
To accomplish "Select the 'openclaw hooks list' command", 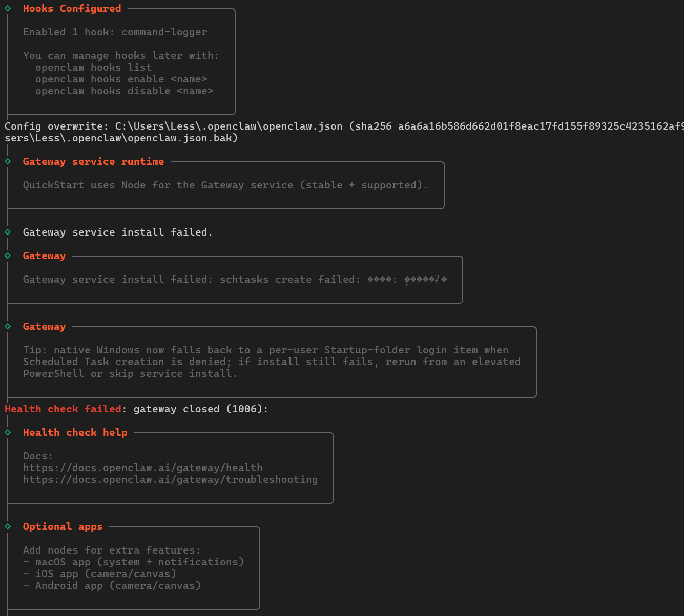I will tap(94, 67).
